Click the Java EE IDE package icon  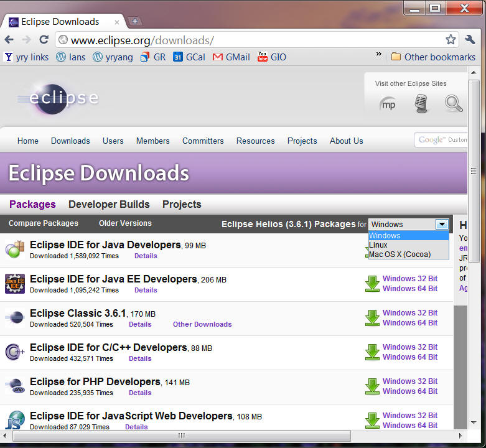15,284
